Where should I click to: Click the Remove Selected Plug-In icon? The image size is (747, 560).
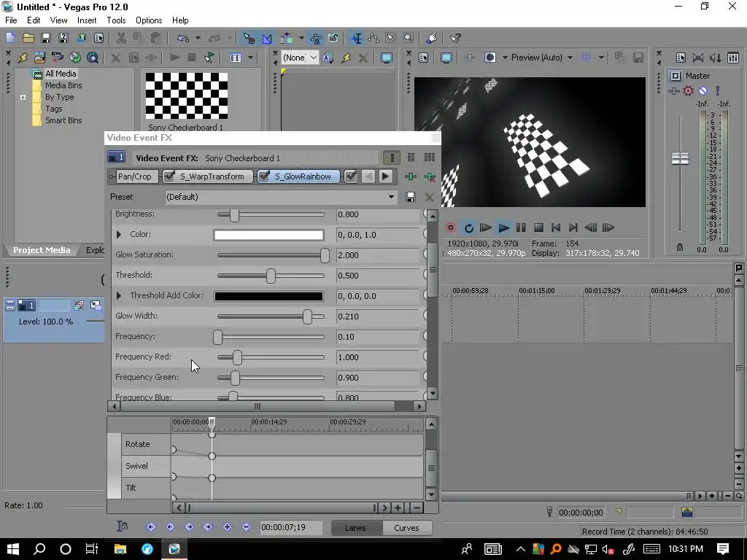(x=429, y=176)
